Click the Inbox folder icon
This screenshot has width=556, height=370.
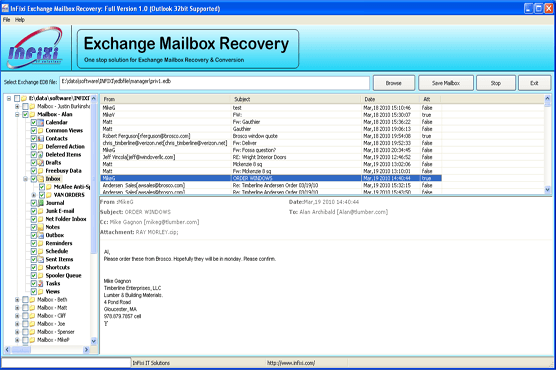click(x=41, y=179)
